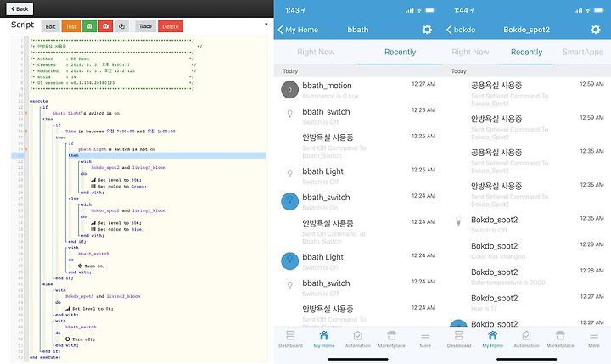Run the script with the orange Test button
Viewport: 611px width, 364px height.
(x=71, y=26)
